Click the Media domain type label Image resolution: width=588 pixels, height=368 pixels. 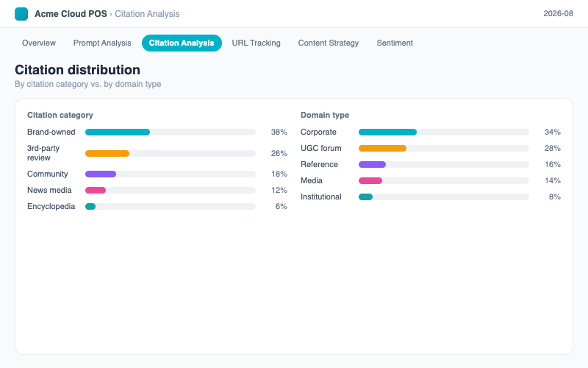(x=311, y=180)
